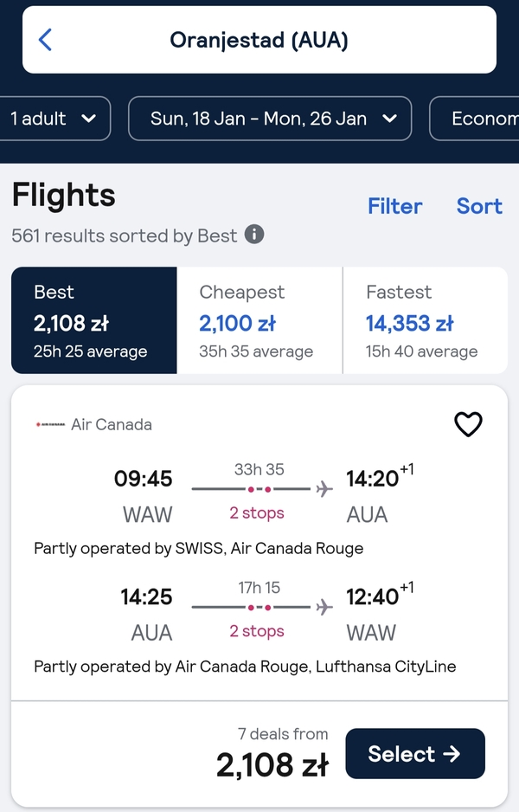Click the outbound 2 stops label
The image size is (519, 812).
point(257,512)
